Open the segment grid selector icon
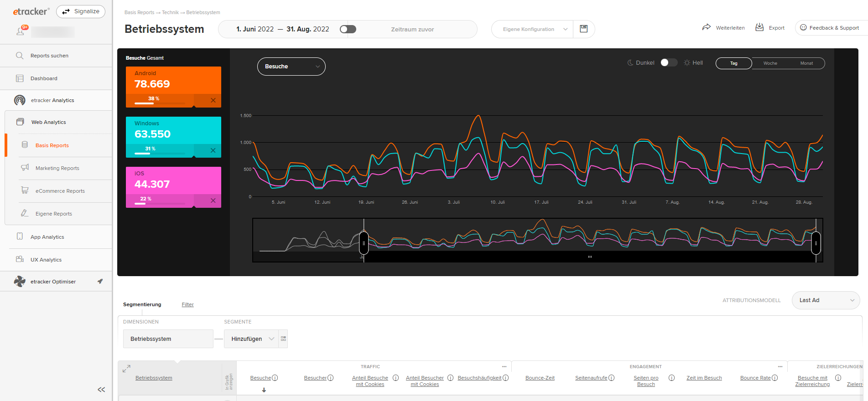The width and height of the screenshot is (868, 401). coord(283,339)
